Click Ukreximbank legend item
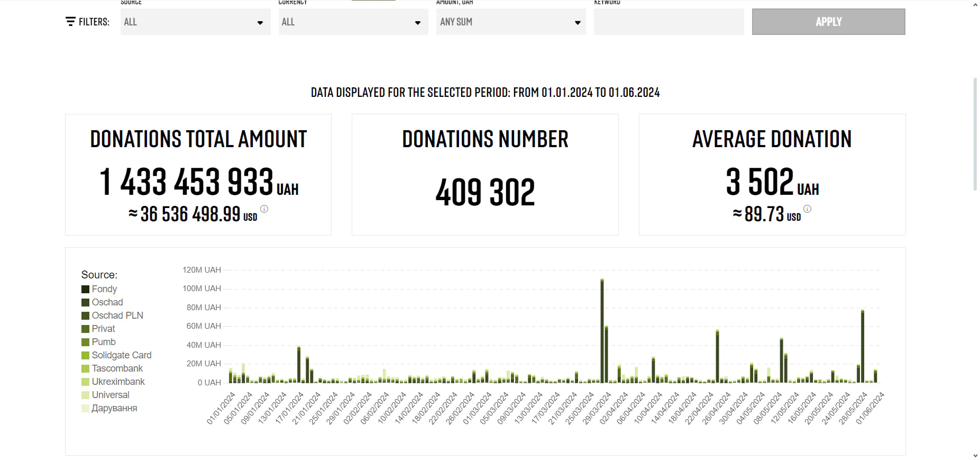Viewport: 980px width, 460px height. (118, 382)
